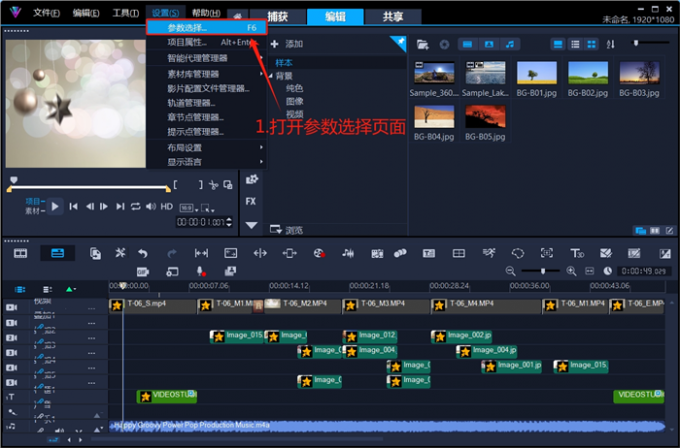Screen dimensions: 680x448
Task: Toggle repeat playback in preview
Action: click(135, 206)
